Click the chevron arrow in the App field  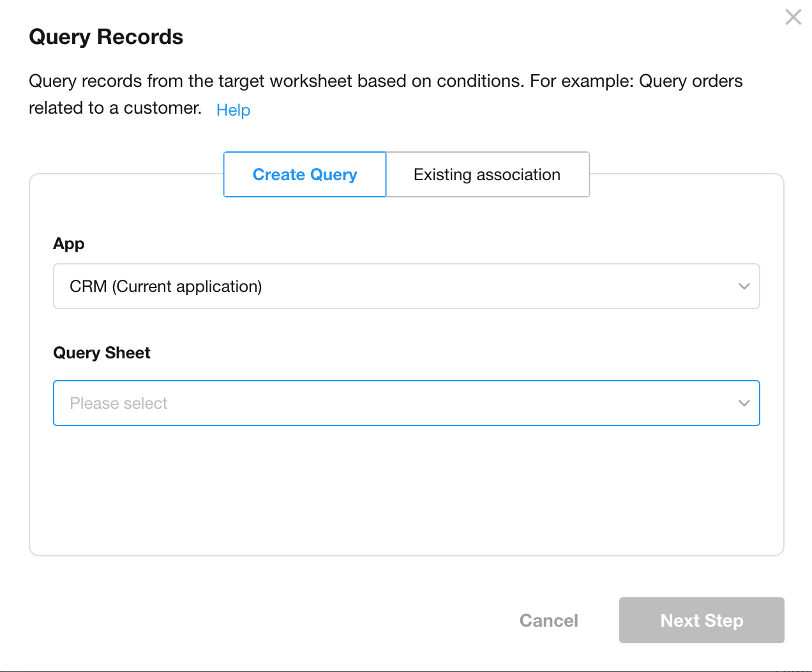[x=744, y=286]
